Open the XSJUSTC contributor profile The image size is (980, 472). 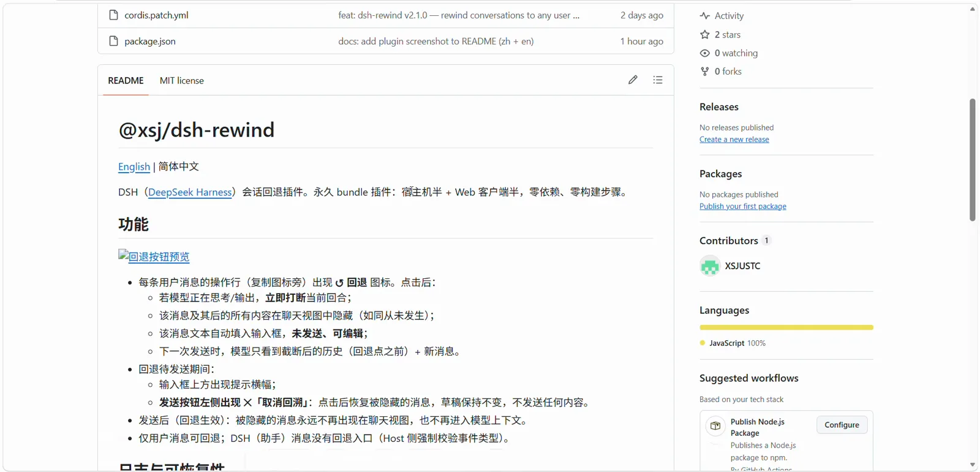click(x=742, y=266)
